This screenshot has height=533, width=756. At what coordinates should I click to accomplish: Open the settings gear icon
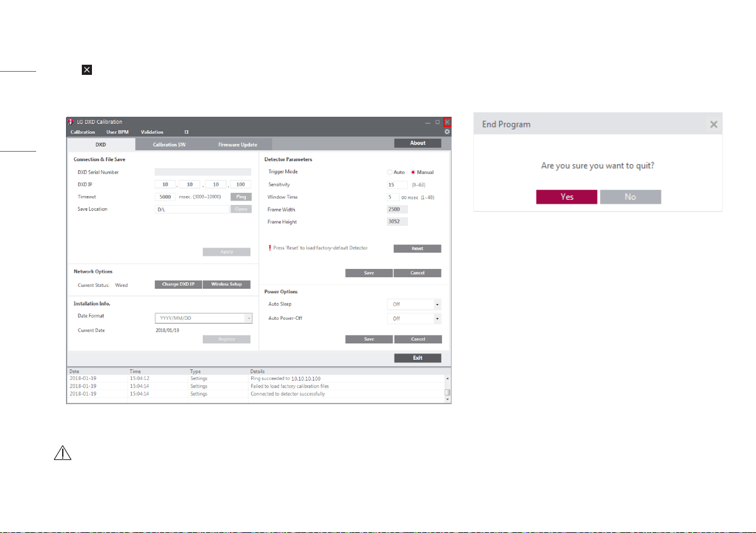(447, 132)
